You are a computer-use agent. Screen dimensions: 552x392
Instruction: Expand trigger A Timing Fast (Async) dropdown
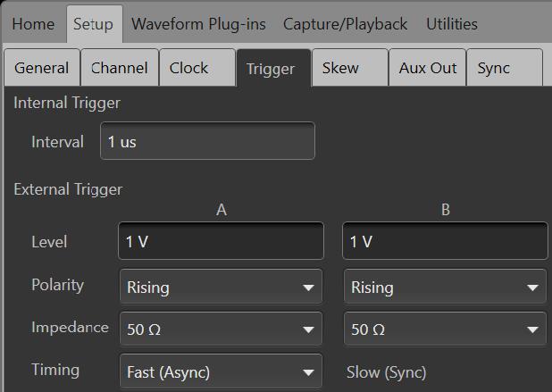[221, 371]
